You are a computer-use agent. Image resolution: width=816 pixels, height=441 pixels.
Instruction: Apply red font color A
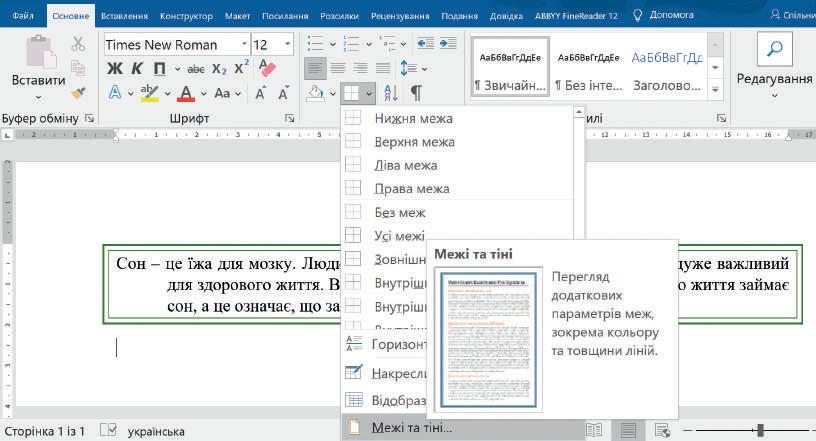coord(186,93)
